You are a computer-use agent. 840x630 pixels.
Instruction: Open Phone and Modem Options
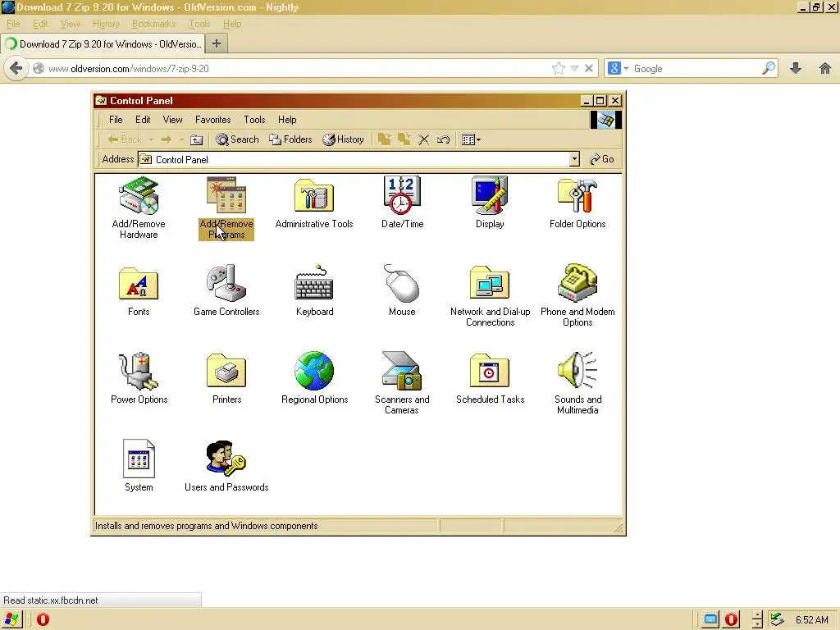[x=577, y=295]
